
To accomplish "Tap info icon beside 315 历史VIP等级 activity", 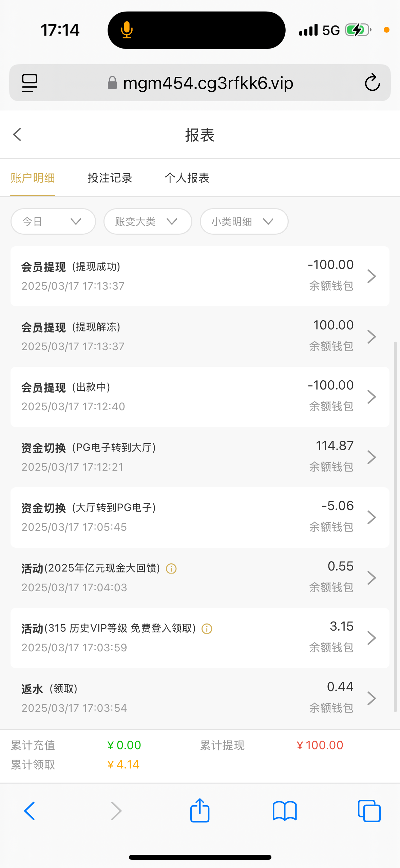I will [x=207, y=629].
